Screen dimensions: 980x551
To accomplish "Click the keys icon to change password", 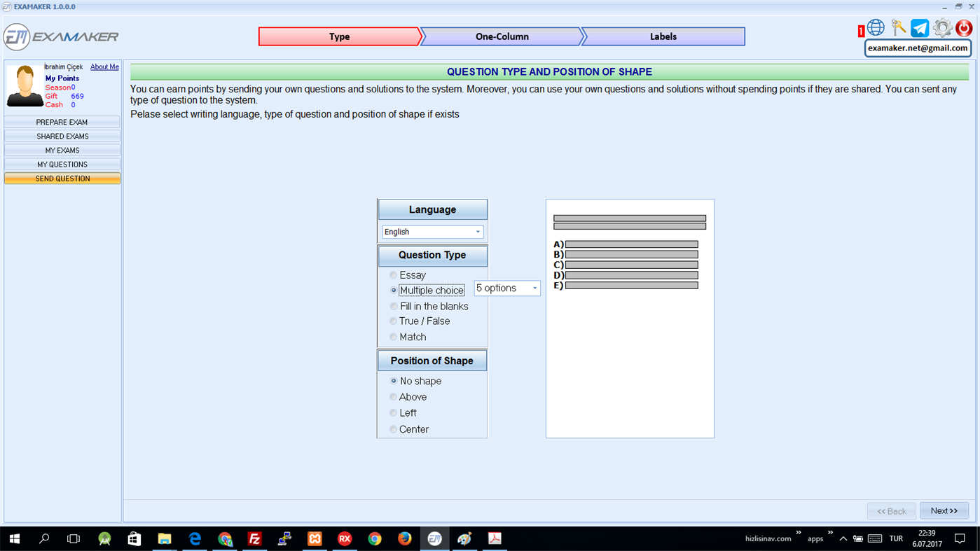I will point(897,27).
